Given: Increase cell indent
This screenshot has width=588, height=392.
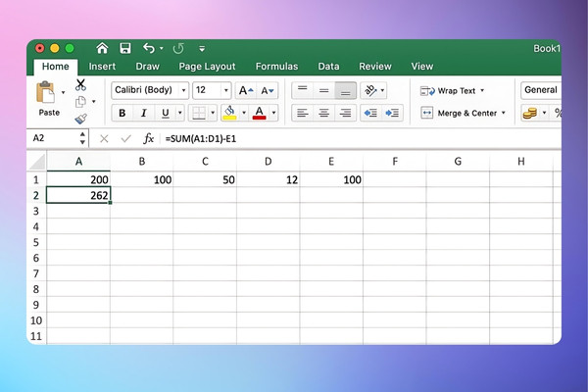Looking at the screenshot, I should click(x=392, y=113).
